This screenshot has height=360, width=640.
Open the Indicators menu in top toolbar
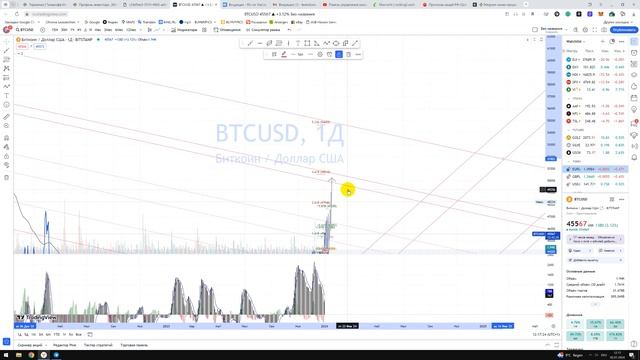(184, 30)
